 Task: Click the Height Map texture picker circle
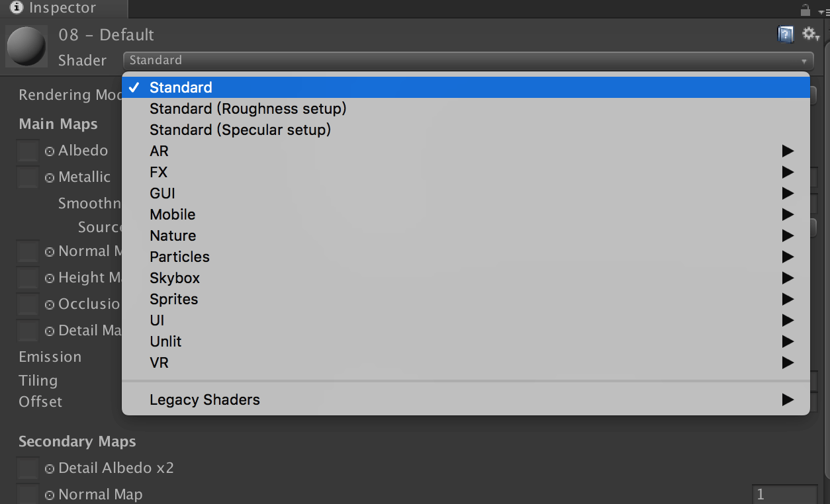50,278
